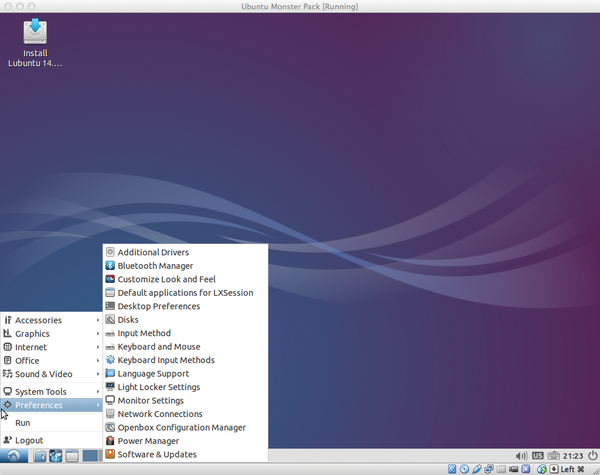
Task: Expand the Accessories submenu
Action: 51,320
